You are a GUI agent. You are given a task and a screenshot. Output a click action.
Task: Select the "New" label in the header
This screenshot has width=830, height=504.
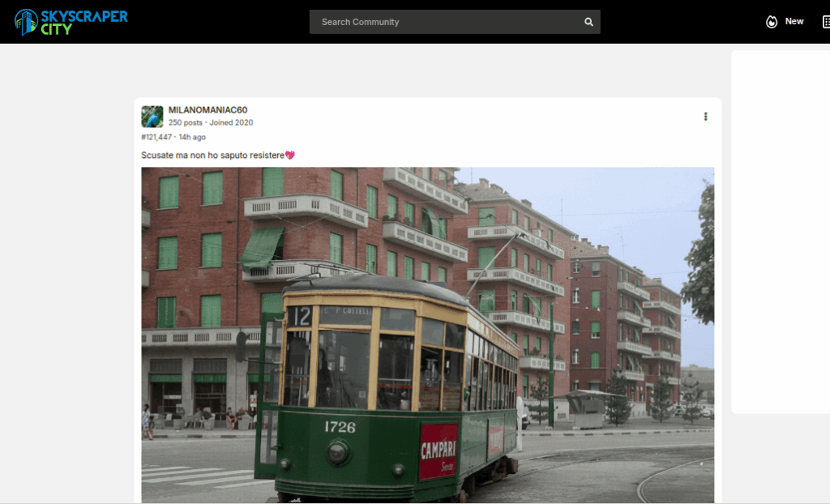point(794,22)
